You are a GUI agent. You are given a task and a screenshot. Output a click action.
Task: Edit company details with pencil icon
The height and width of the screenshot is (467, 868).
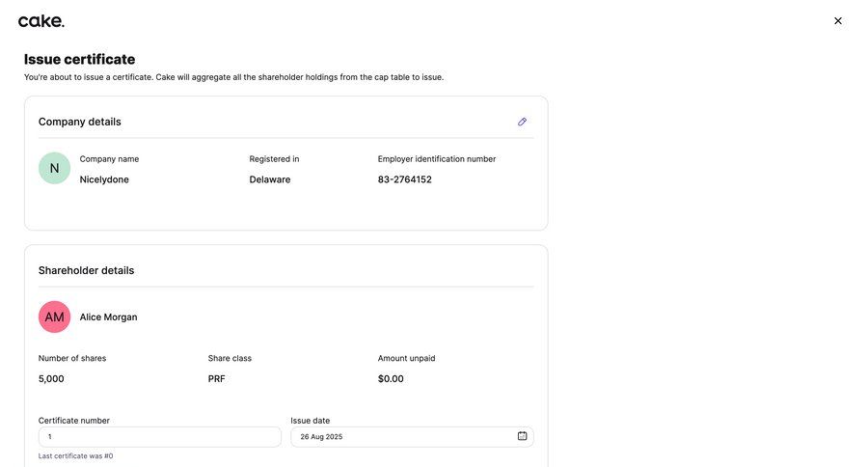pyautogui.click(x=522, y=122)
